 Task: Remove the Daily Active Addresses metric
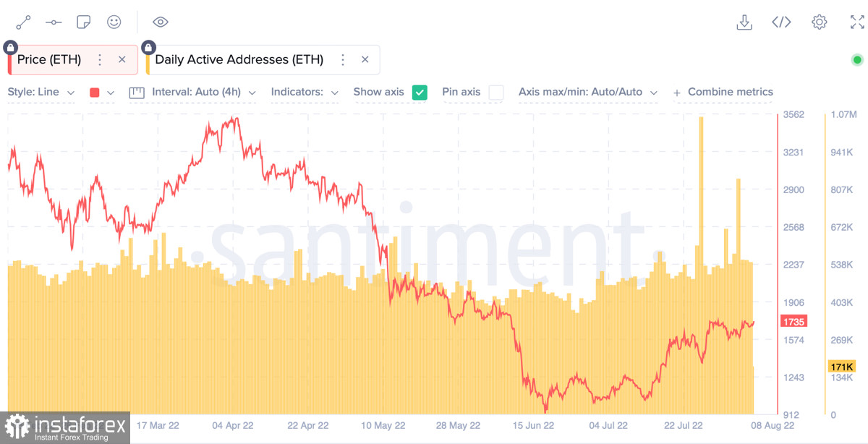tap(365, 60)
